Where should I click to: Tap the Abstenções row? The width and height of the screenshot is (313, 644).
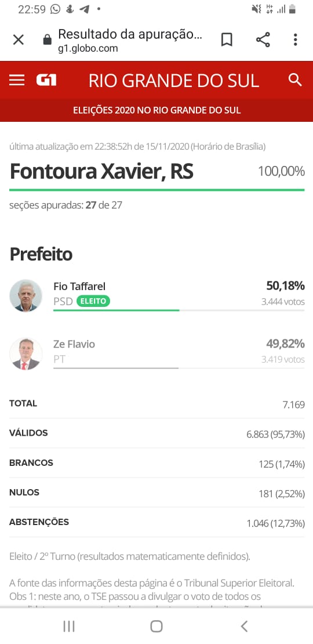click(156, 522)
